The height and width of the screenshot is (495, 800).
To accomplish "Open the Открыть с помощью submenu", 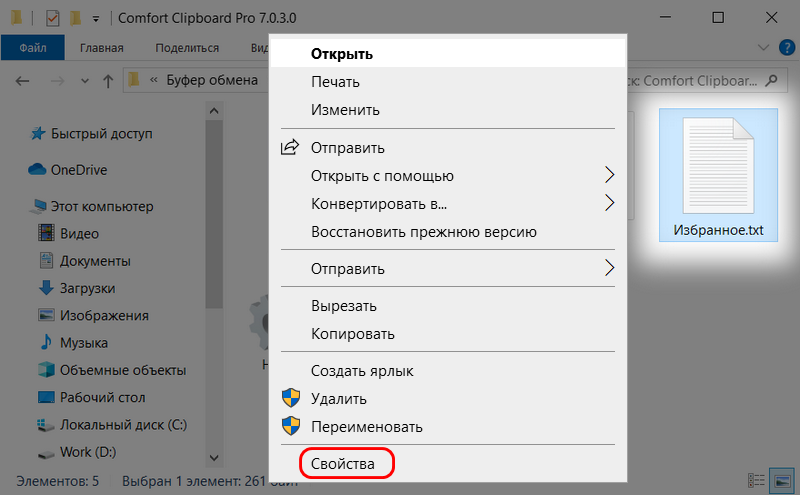I will click(x=448, y=176).
